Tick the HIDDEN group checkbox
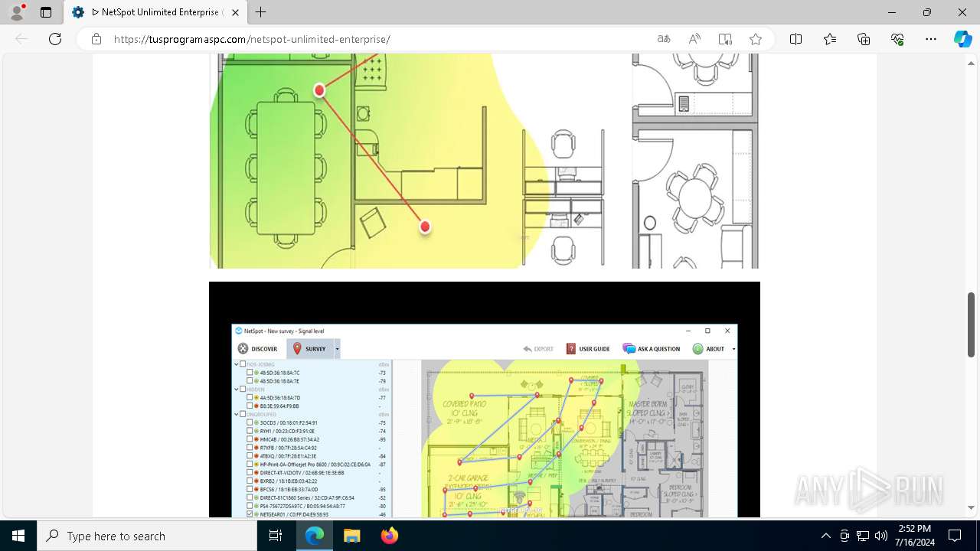980x551 pixels. [x=243, y=390]
